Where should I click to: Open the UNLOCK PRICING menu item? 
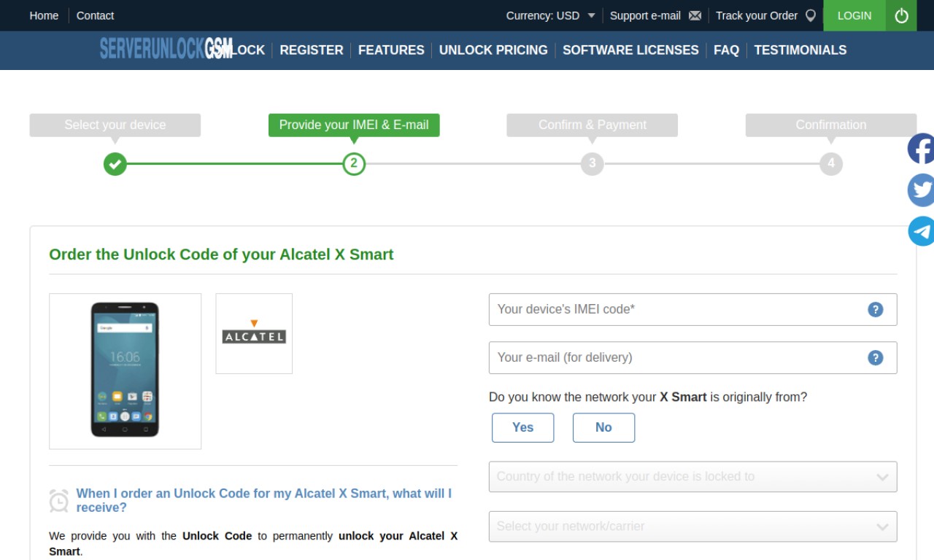point(493,50)
